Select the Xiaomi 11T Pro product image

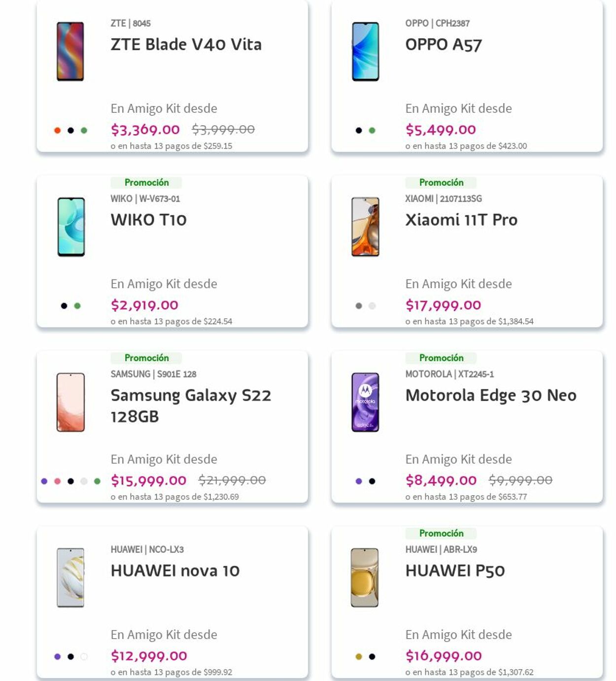tap(365, 227)
